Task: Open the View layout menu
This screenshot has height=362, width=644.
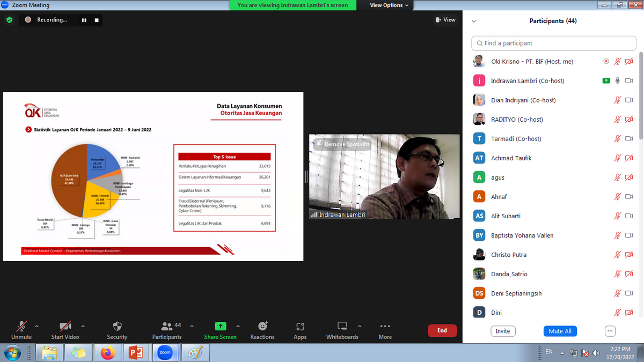Action: click(x=445, y=20)
